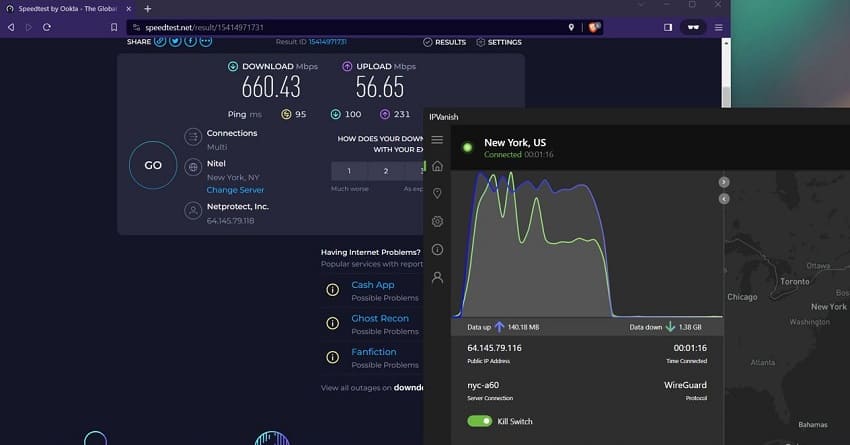Viewport: 850px width, 445px height.
Task: Select rating 2 on comparison scale
Action: click(386, 171)
